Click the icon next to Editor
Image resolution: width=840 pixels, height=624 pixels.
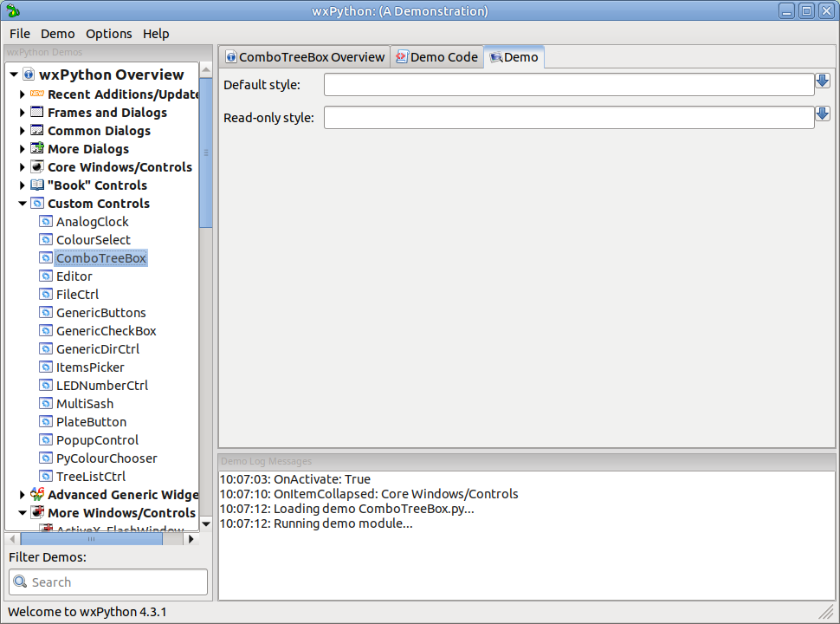click(x=46, y=276)
